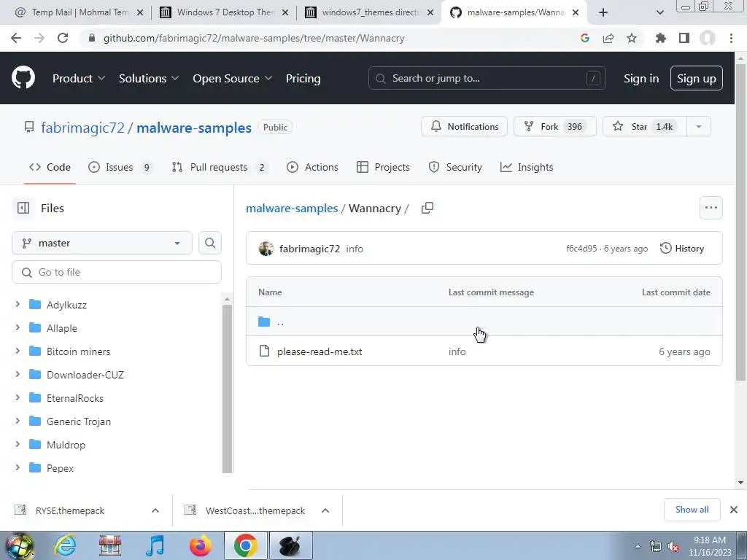Click the Search or jump to field
This screenshot has width=747, height=560.
click(487, 78)
